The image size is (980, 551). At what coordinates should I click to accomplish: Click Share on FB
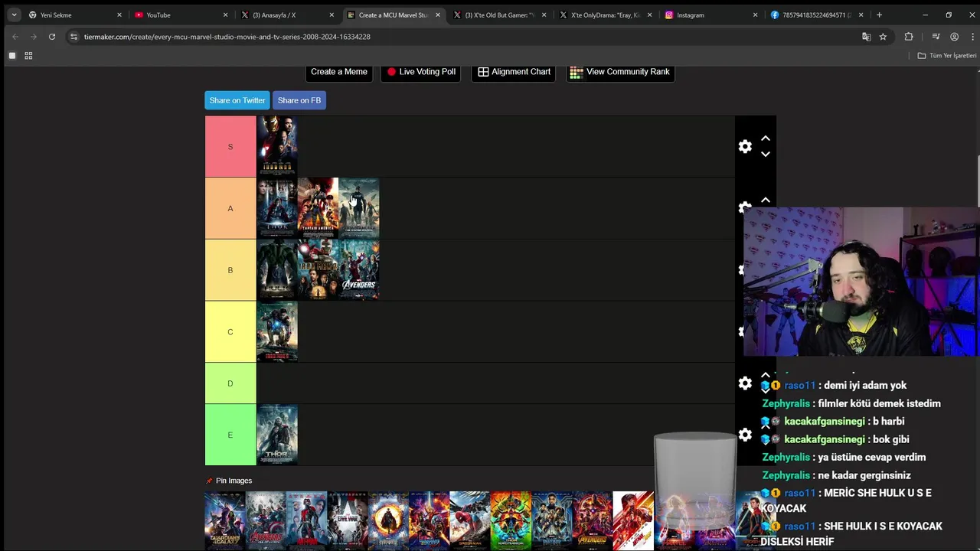(299, 100)
